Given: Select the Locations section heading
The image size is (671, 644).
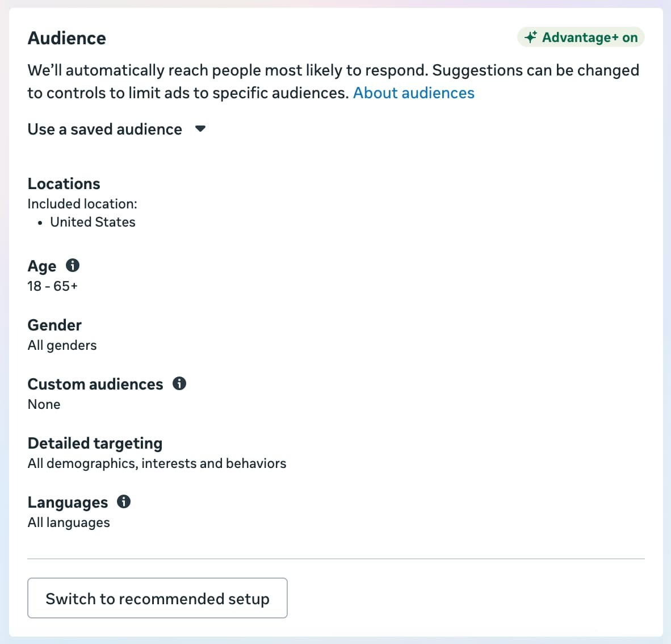Looking at the screenshot, I should point(64,183).
